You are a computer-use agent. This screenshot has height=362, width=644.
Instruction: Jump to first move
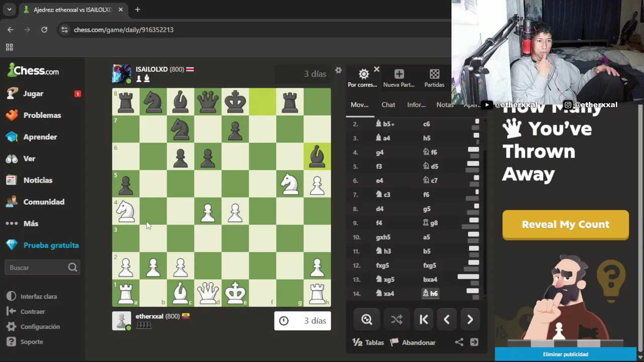(x=424, y=320)
